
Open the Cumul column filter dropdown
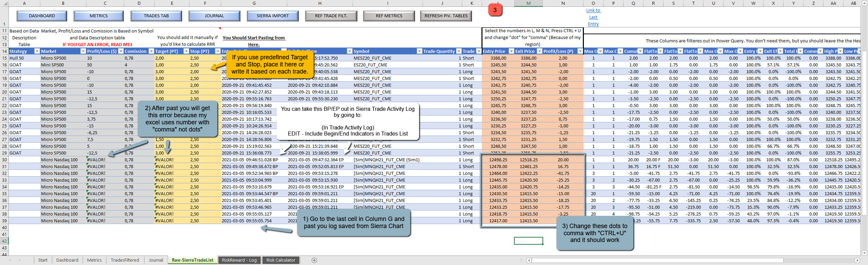click(640, 51)
